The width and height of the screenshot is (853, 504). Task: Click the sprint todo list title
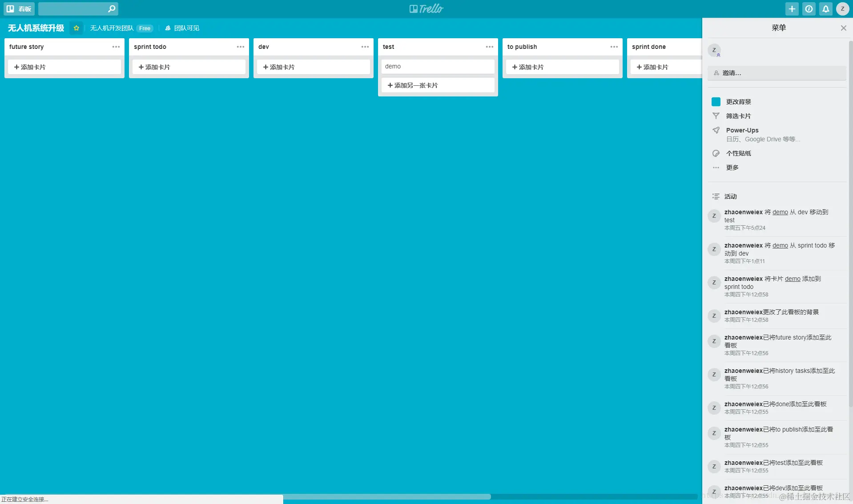tap(150, 47)
